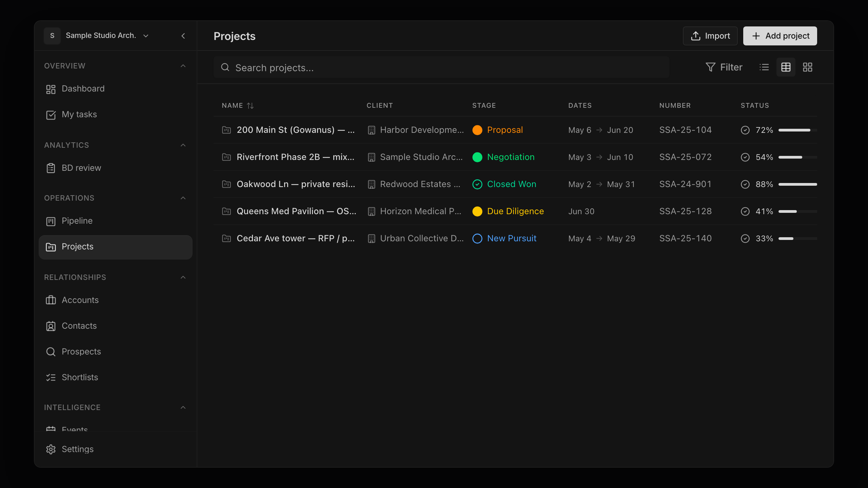Click the orange Proposal stage dot
The width and height of the screenshot is (868, 488).
[x=477, y=130]
